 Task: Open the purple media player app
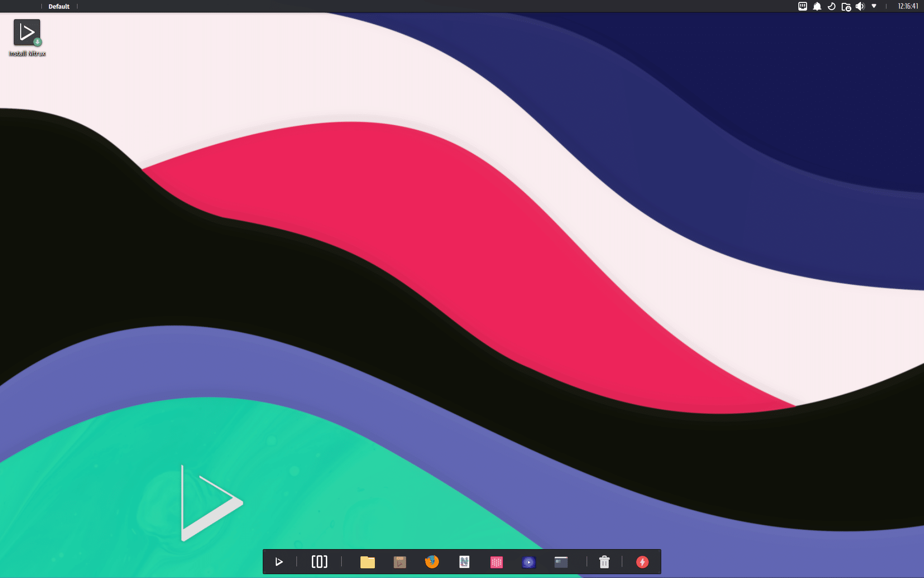tap(528, 562)
